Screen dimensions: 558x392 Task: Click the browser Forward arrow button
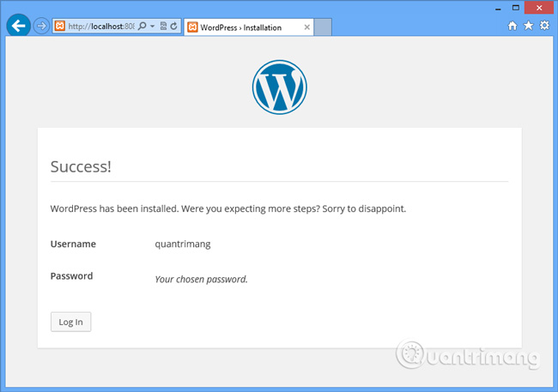[41, 26]
